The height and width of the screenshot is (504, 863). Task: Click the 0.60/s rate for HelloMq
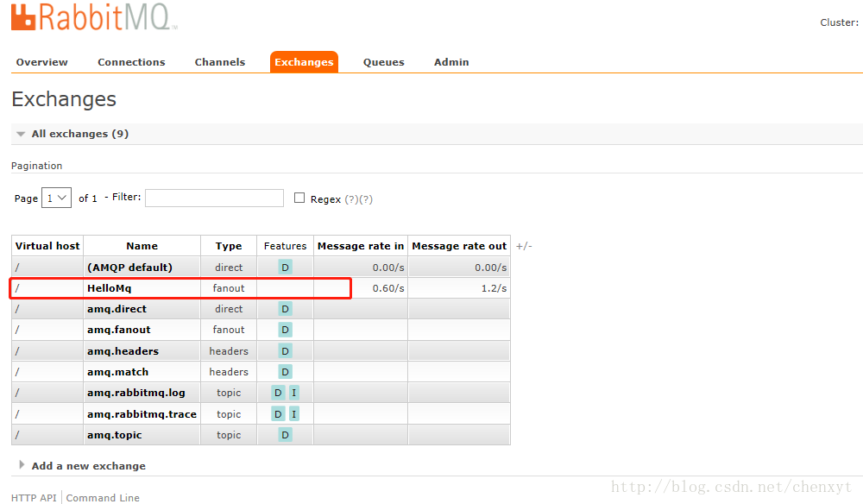[388, 288]
